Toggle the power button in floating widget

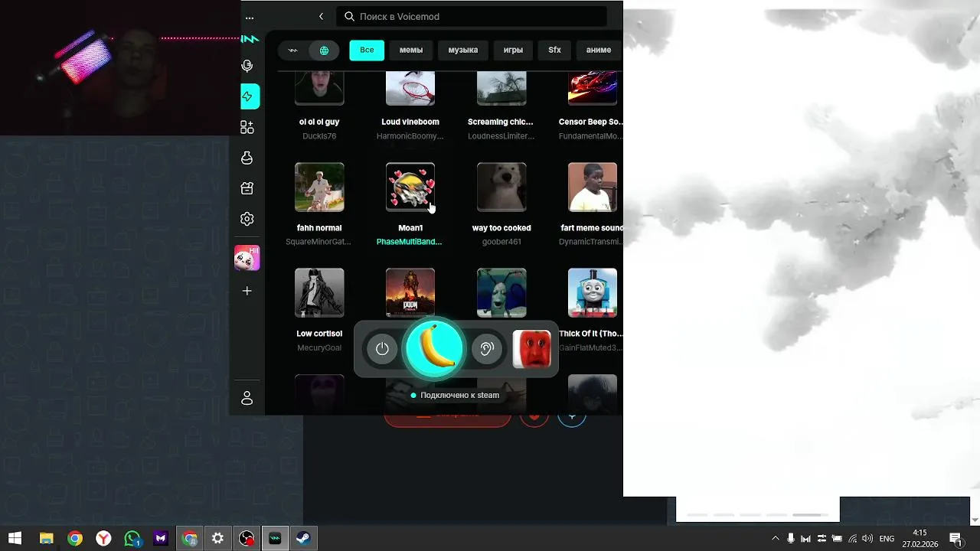382,349
